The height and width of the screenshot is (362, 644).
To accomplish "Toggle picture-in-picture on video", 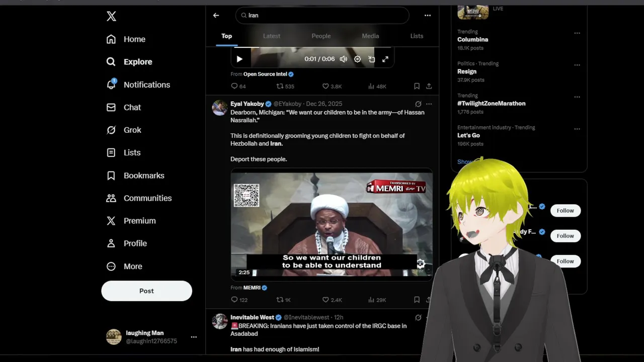I will (x=371, y=59).
